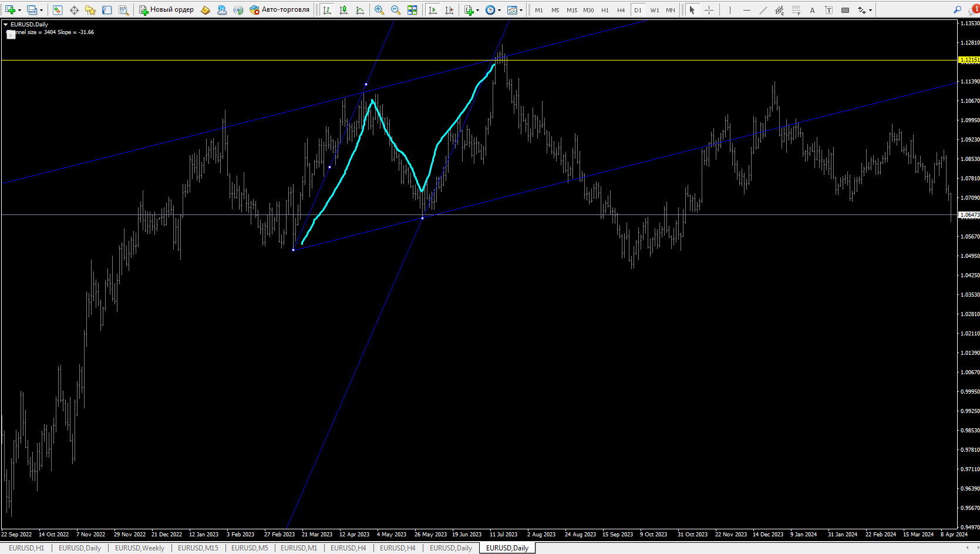980x554 pixels.
Task: Zoom out of the chart
Action: 396,10
